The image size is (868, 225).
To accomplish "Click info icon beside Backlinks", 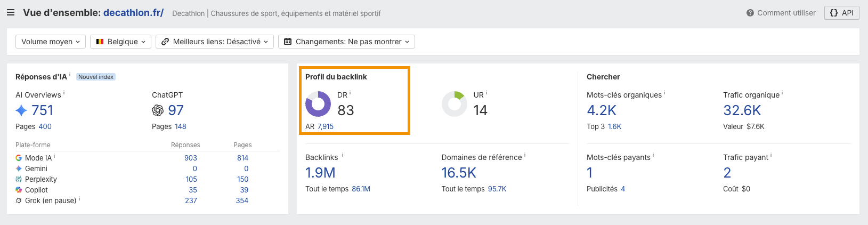I will point(343,156).
